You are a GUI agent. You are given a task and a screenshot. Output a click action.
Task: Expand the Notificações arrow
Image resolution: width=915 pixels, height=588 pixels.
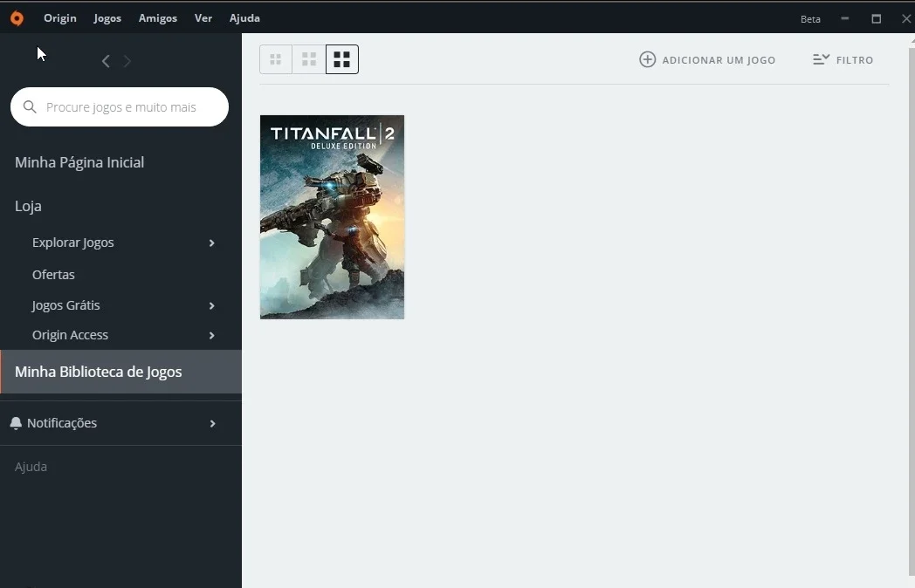click(212, 423)
